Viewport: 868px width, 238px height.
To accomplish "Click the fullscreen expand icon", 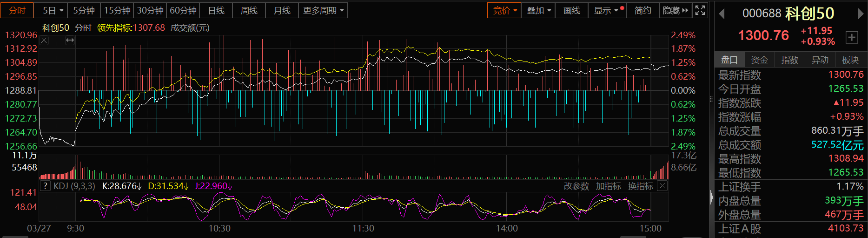I will click(700, 10).
